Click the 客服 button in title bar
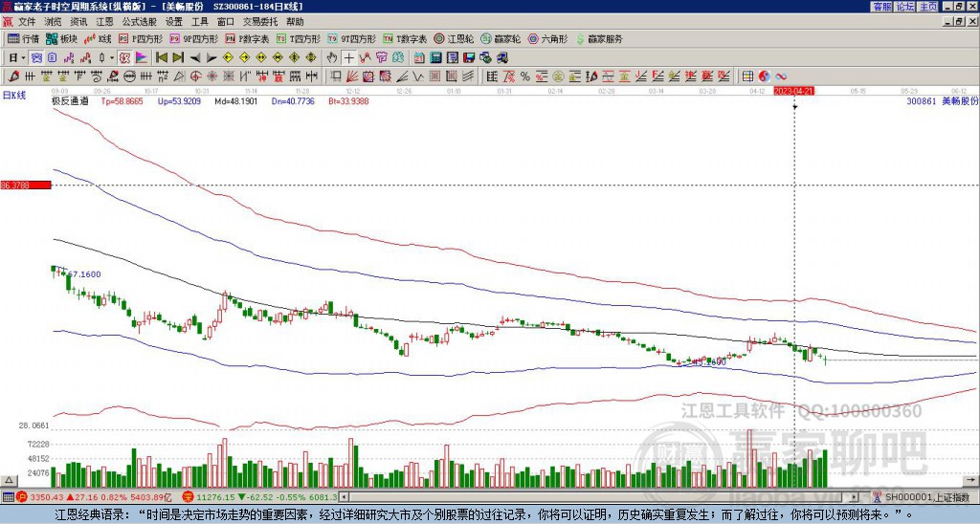The image size is (980, 524). click(x=881, y=7)
